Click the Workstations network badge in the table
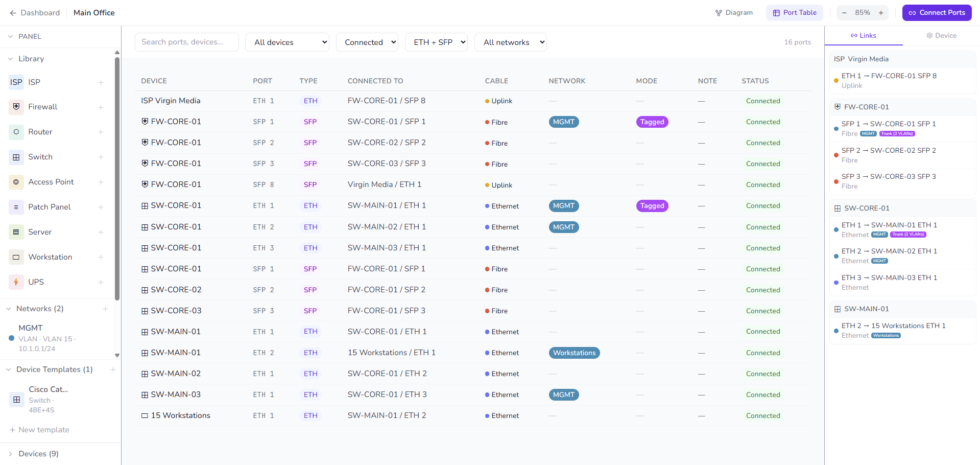 tap(575, 353)
